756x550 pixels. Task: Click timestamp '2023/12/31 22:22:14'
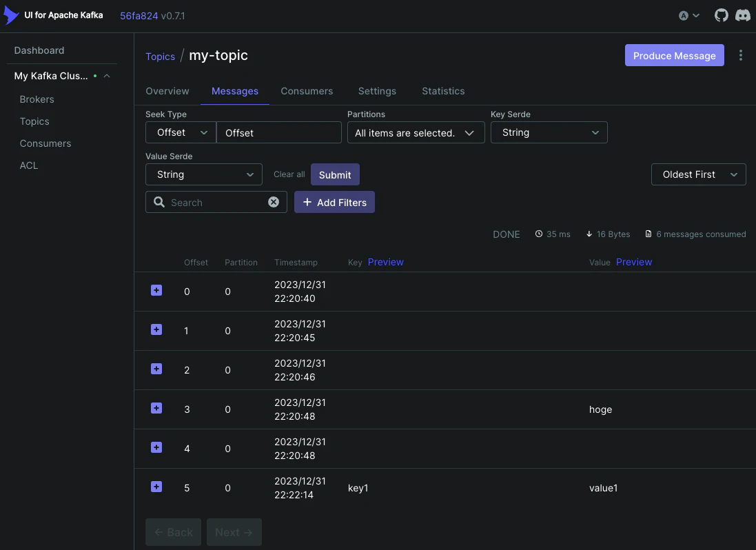(300, 488)
